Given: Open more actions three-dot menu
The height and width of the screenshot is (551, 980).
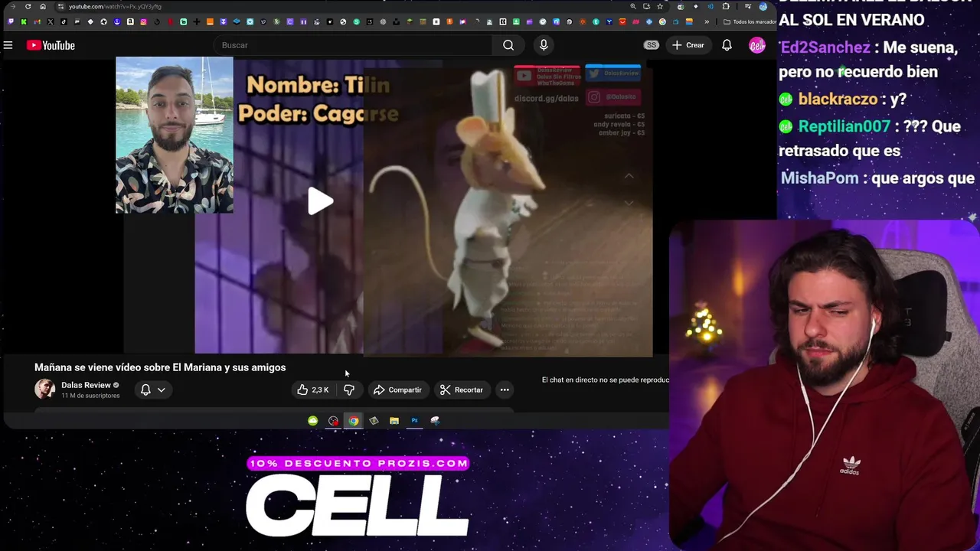Looking at the screenshot, I should click(x=505, y=390).
